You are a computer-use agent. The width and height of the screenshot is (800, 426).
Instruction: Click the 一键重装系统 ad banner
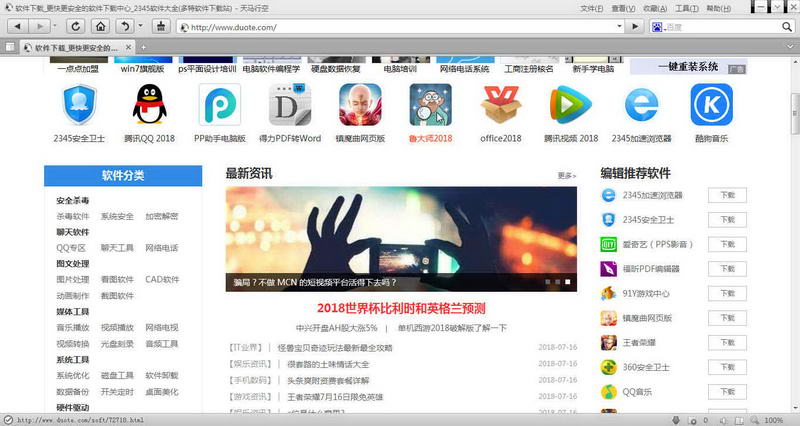[688, 67]
